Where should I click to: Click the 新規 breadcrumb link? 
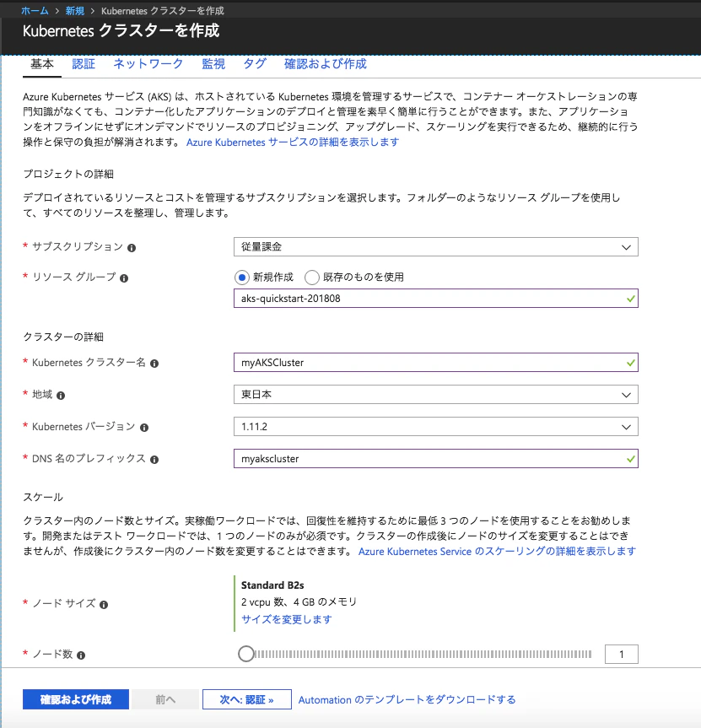[x=75, y=11]
